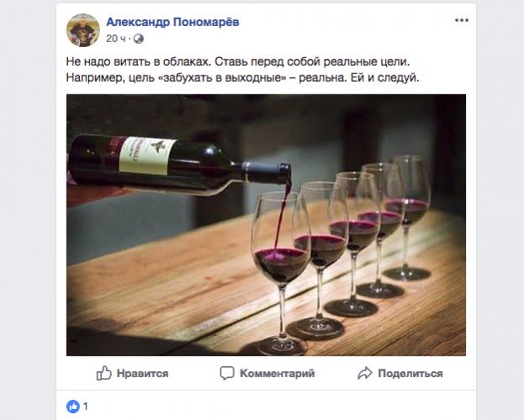This screenshot has width=524, height=420.
Task: Open the reactions count showing 1
Action: [x=86, y=407]
